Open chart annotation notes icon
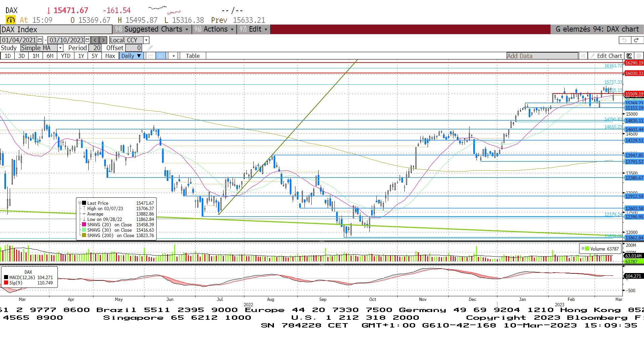Screen dimensions: 644x344 click(x=629, y=56)
